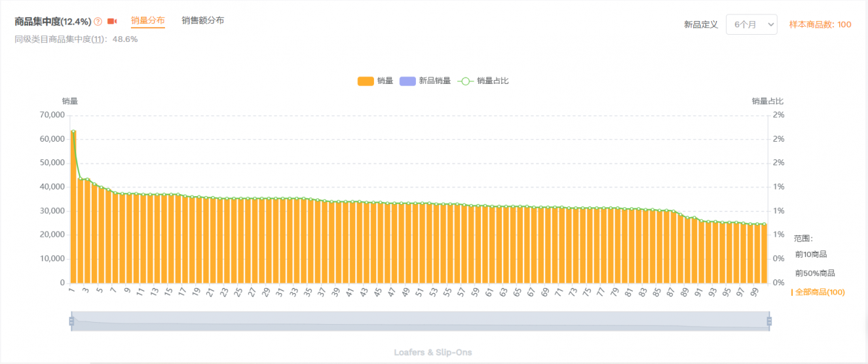Click the 48.6% concentration value

pyautogui.click(x=125, y=39)
